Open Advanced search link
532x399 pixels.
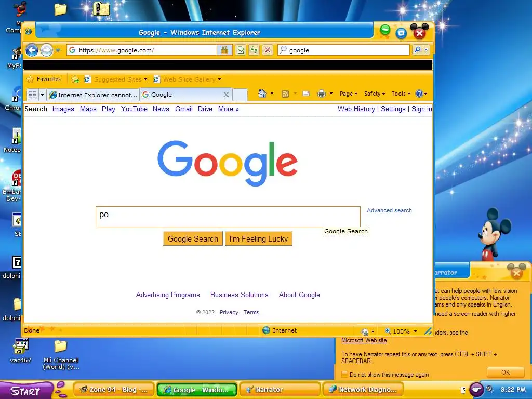389,211
